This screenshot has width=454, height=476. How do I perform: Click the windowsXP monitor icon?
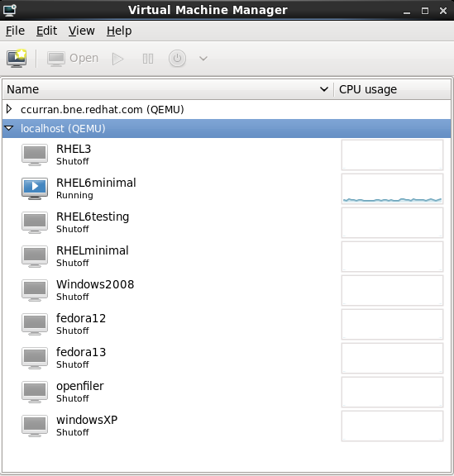(x=35, y=426)
